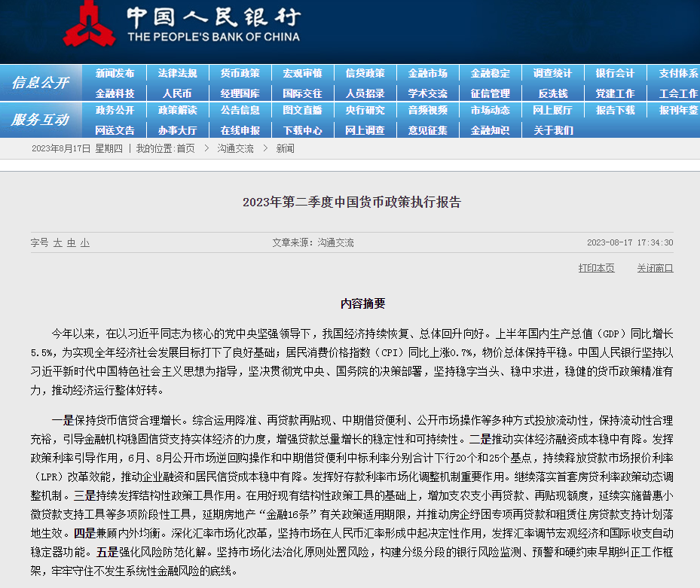700x588 pixels.
Task: Open 支付体系 menu item
Action: tap(679, 73)
